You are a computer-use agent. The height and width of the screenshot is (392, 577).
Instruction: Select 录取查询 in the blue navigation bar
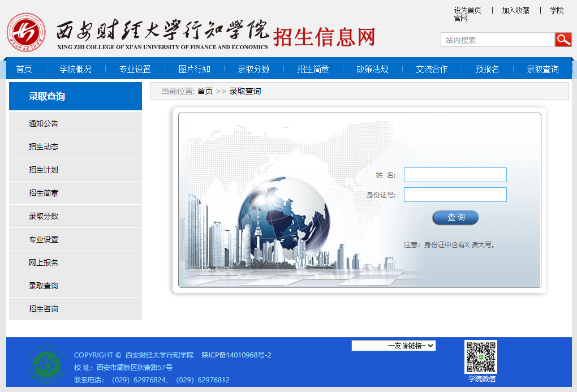pos(543,69)
